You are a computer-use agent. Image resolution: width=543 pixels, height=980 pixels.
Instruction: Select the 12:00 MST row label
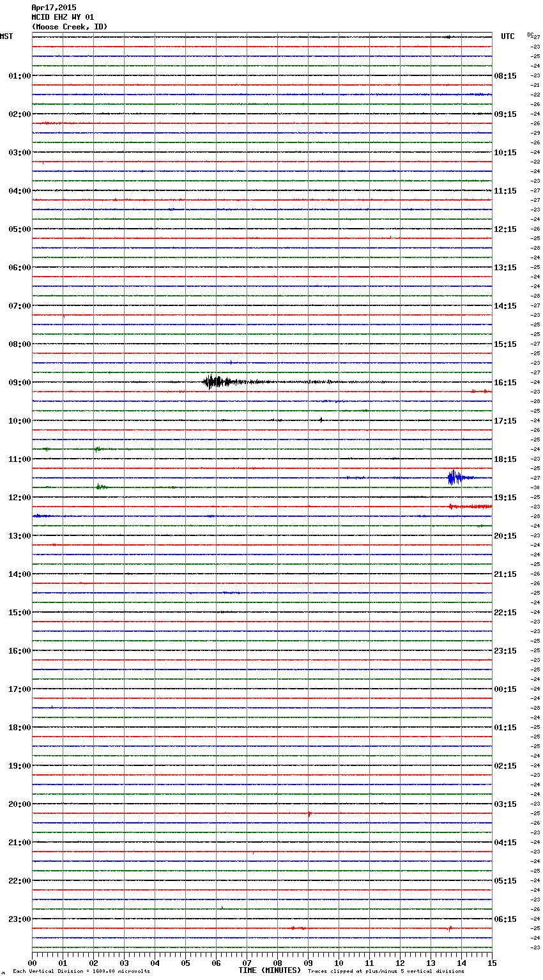point(20,498)
